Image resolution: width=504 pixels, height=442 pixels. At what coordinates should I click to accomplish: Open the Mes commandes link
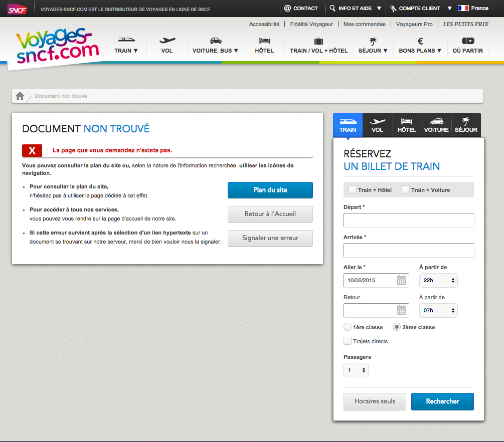[x=364, y=24]
